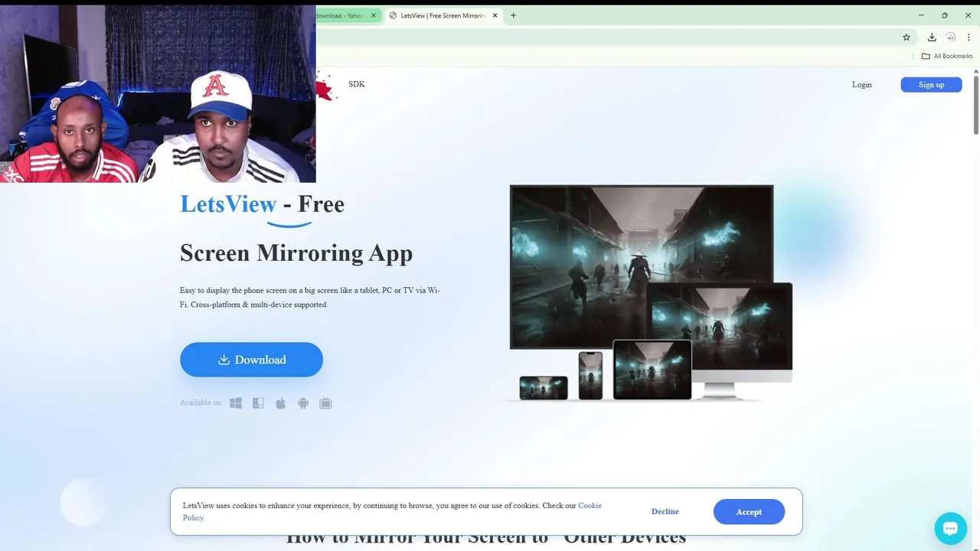Accept the cookie notice
This screenshot has width=980, height=551.
(x=749, y=512)
